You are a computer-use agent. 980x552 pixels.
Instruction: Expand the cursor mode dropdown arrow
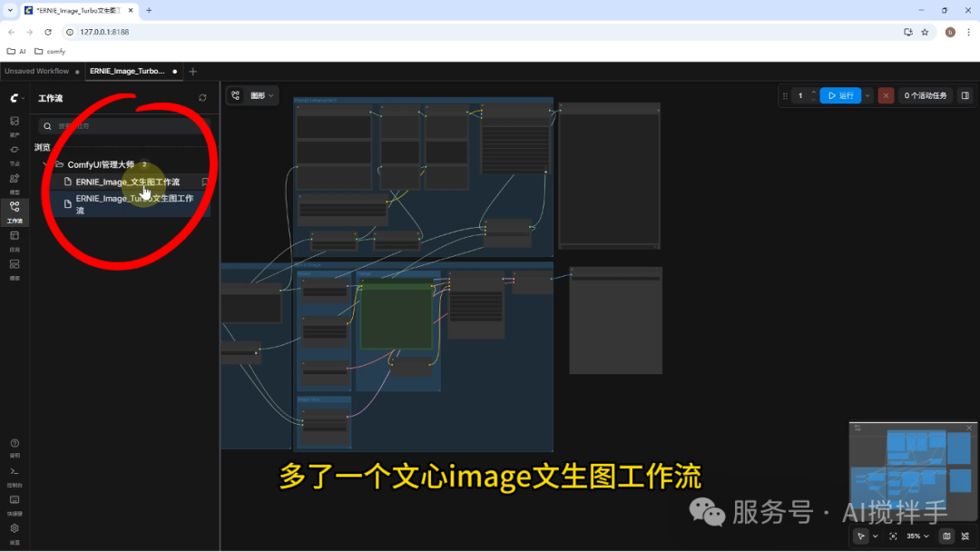point(875,536)
